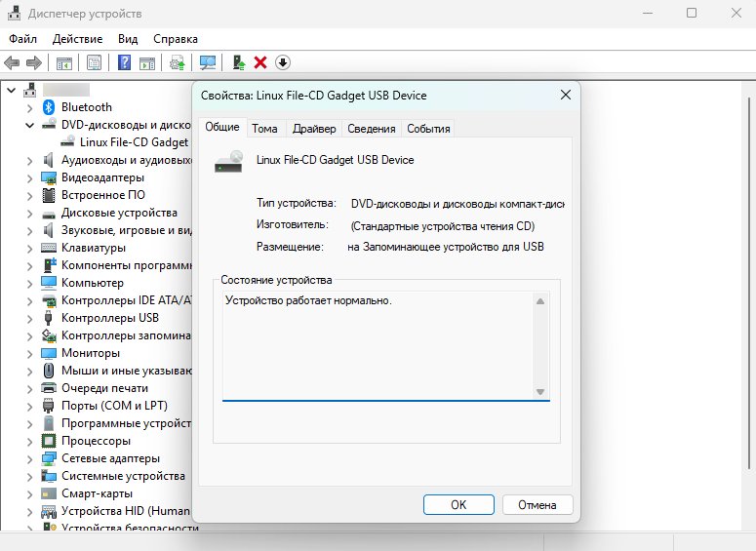The width and height of the screenshot is (756, 551).
Task: Click the device icon in the properties dialog
Action: tap(228, 162)
